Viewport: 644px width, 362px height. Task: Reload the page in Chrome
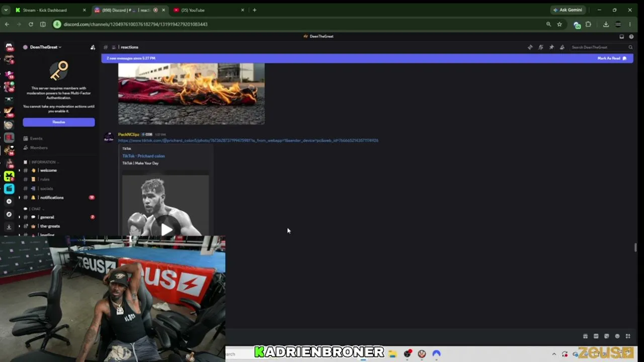click(31, 24)
